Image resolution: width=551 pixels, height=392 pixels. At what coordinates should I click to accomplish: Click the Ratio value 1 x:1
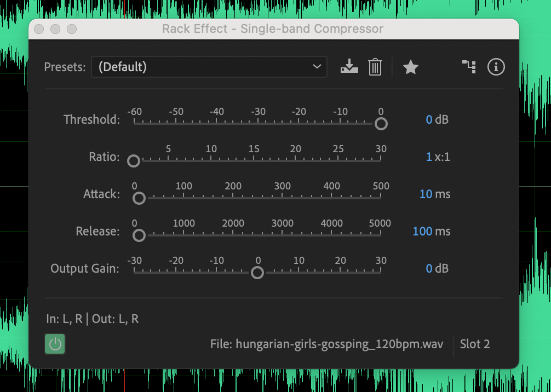tap(429, 157)
